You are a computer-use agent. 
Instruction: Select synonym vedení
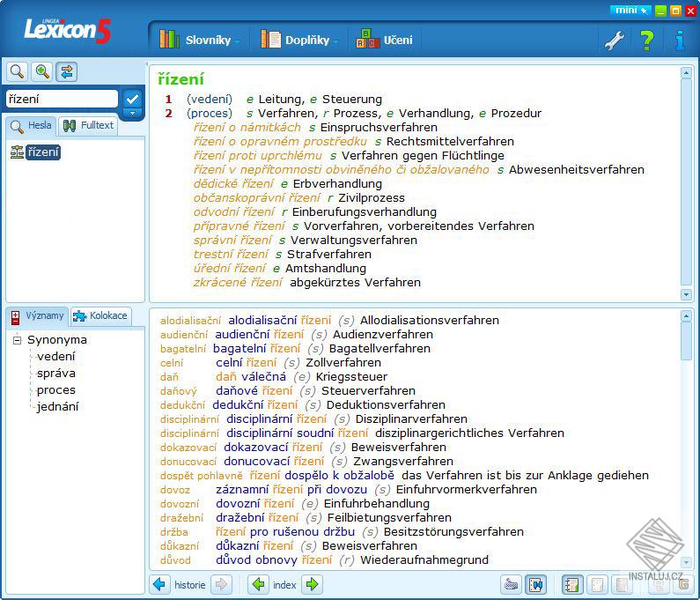(x=55, y=357)
